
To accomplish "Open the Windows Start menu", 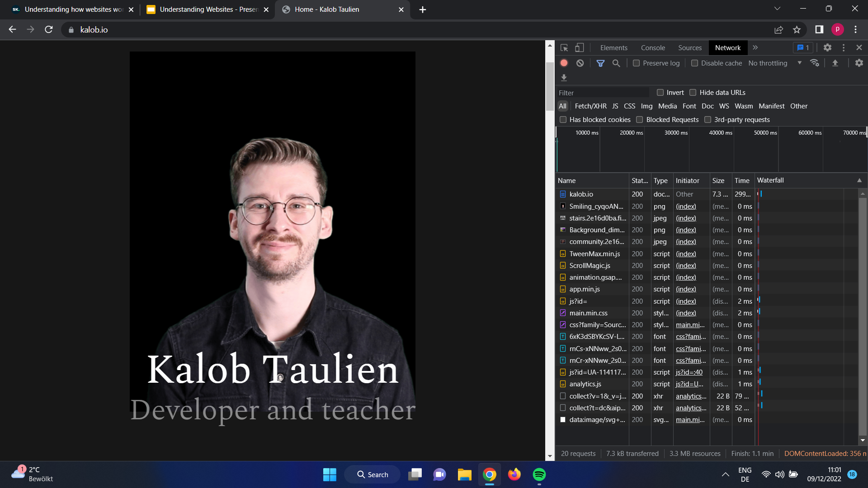I will (330, 474).
